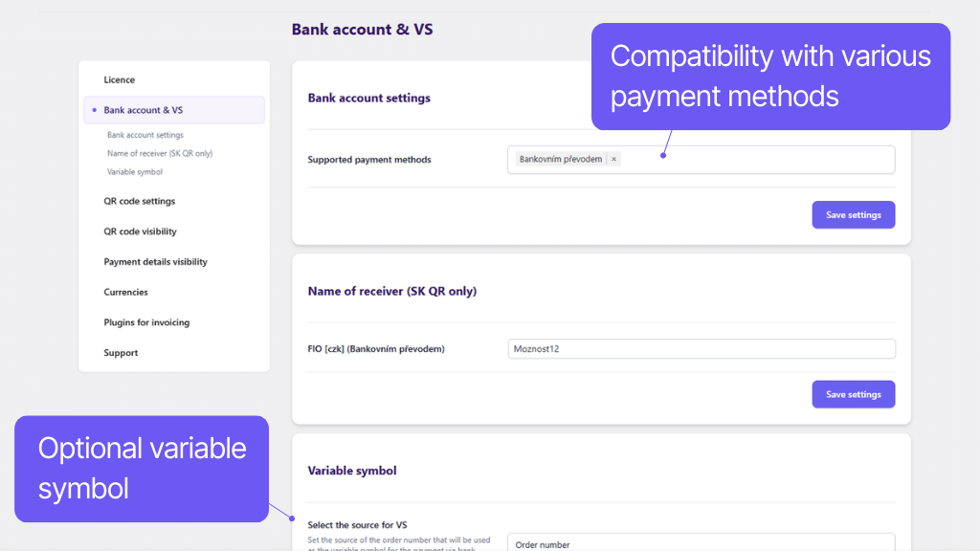Save settings for Name of receiver
Screen dimensions: 980x551
click(853, 393)
